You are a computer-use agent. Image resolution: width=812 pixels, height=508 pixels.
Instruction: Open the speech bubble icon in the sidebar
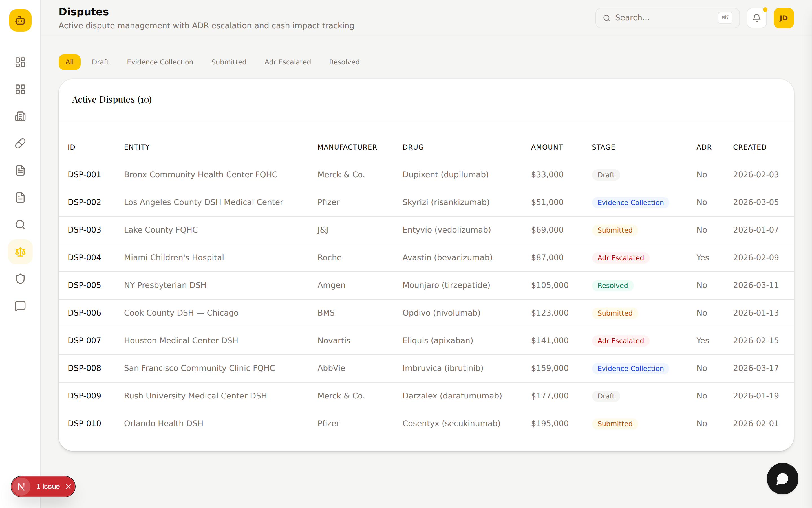click(x=20, y=306)
